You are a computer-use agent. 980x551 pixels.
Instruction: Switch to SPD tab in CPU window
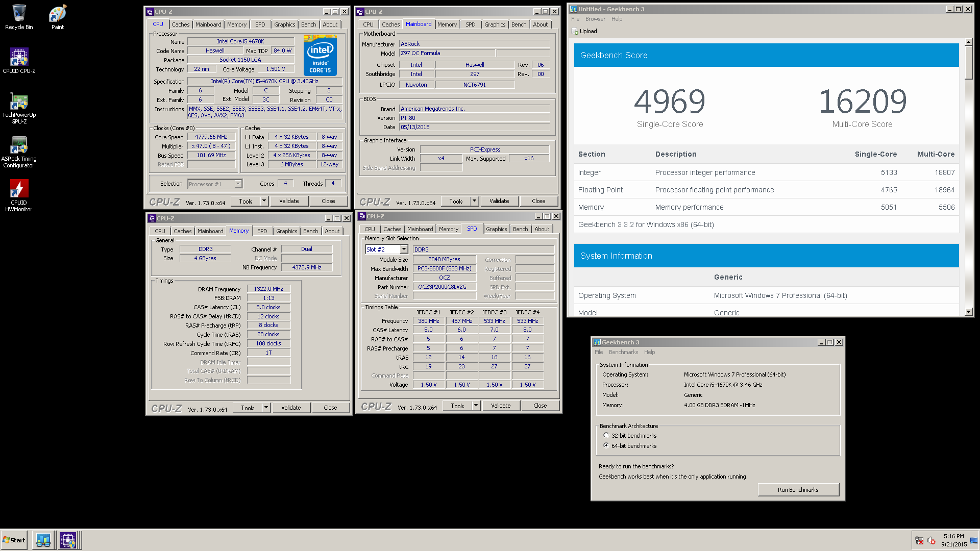coord(260,24)
